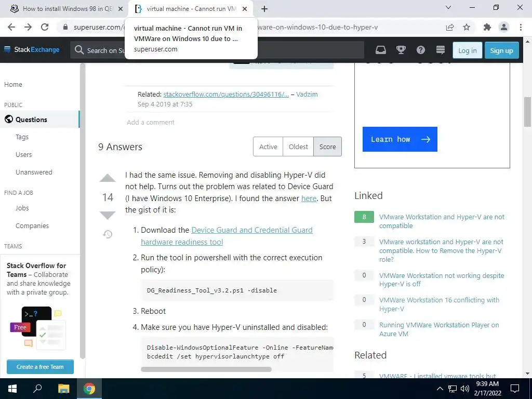Bookmark this page with the star icon

click(467, 27)
